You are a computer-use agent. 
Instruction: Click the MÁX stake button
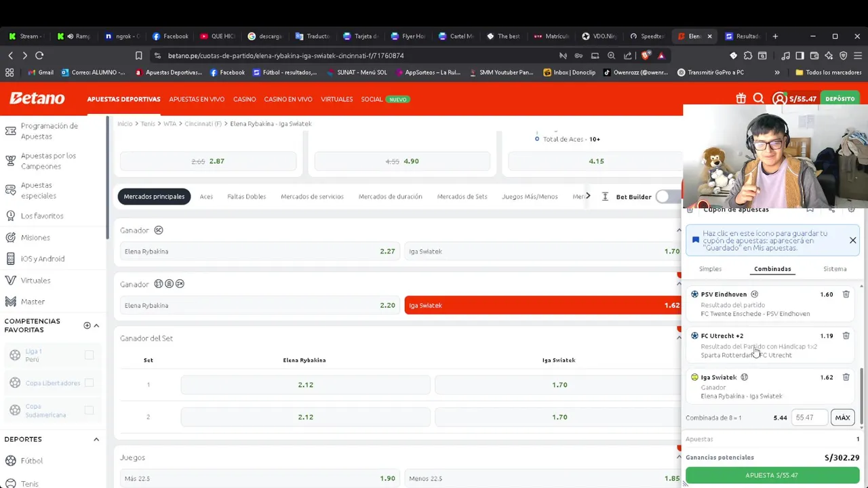(x=842, y=418)
